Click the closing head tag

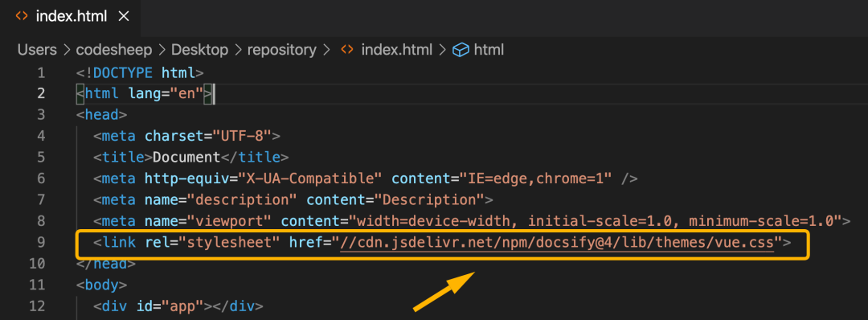(x=106, y=264)
